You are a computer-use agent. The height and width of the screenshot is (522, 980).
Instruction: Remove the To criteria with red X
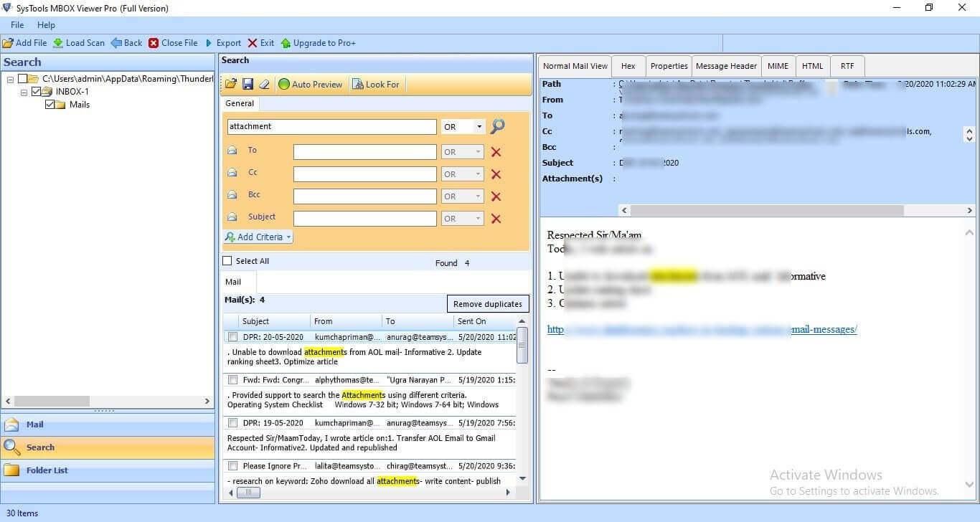[x=496, y=152]
